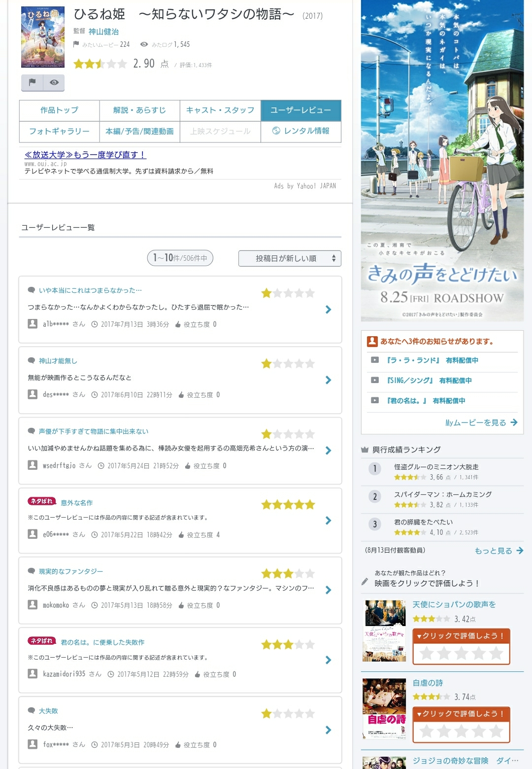
Task: Open 『君の名は。』有料配信中 notice
Action: point(426,401)
